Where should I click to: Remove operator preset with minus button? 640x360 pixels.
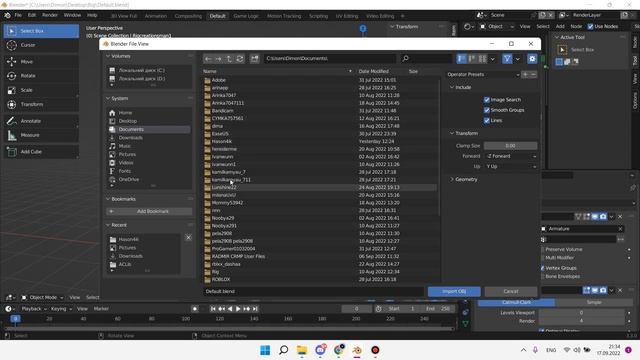tap(533, 75)
